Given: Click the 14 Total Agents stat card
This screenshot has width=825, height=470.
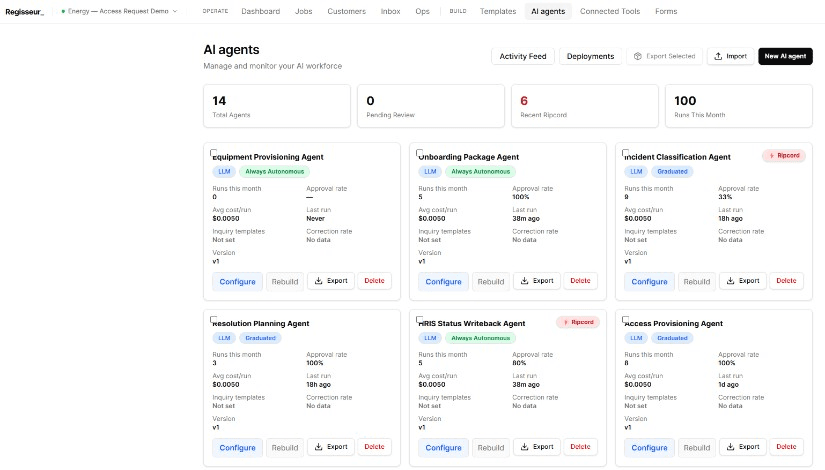Looking at the screenshot, I should click(277, 106).
